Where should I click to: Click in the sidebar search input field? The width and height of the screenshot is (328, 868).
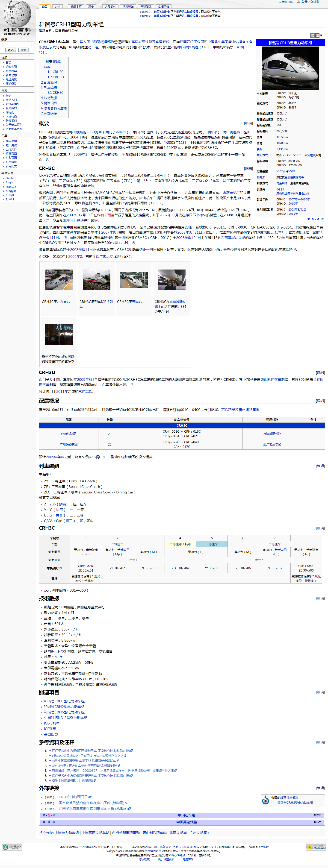pyautogui.click(x=17, y=45)
